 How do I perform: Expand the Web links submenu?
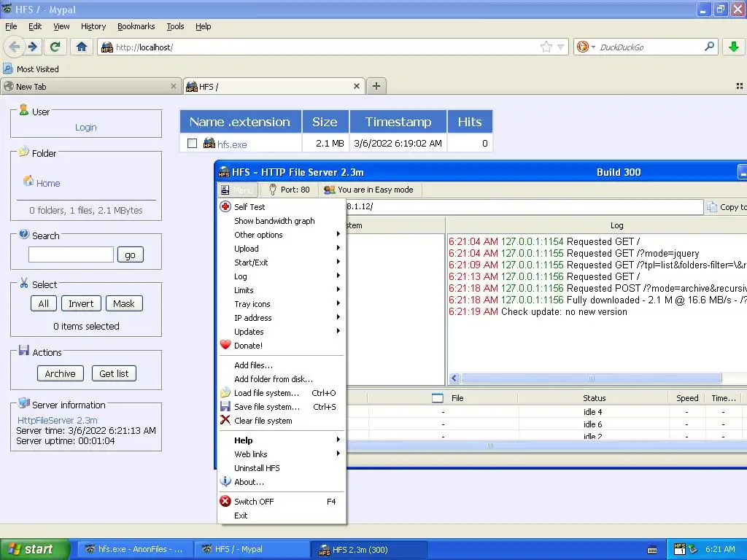point(281,454)
